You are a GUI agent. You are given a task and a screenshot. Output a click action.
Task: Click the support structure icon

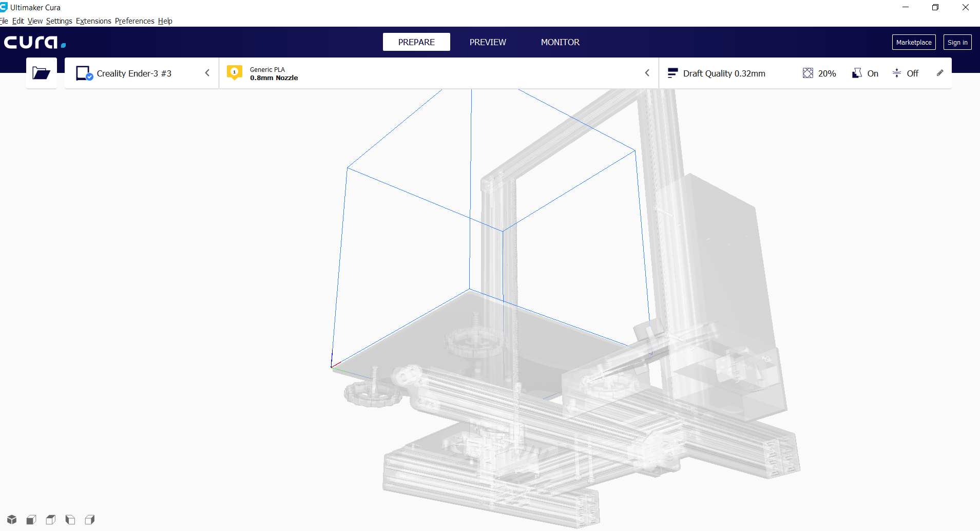(857, 73)
